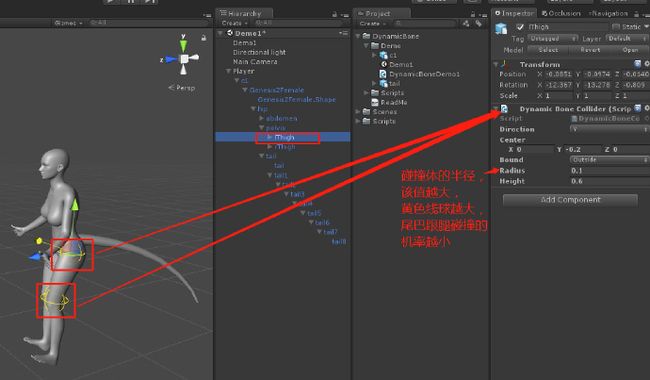
Task: Open Transform component help book icon
Action: click(x=638, y=64)
